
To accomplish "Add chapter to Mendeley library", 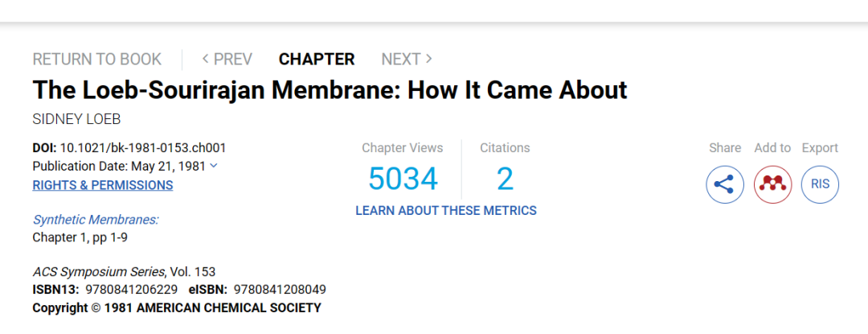I will point(772,184).
